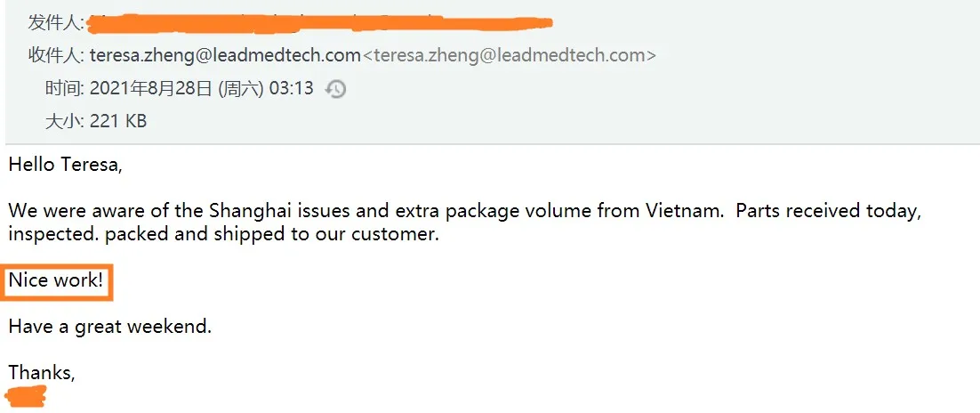The height and width of the screenshot is (413, 980).
Task: Click the redacted signature below Thanks
Action: (x=26, y=397)
